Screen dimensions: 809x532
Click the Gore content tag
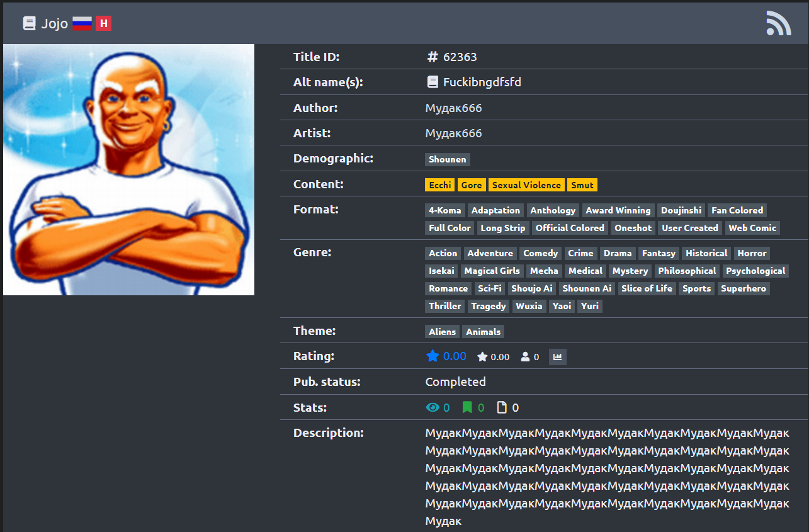pos(471,185)
